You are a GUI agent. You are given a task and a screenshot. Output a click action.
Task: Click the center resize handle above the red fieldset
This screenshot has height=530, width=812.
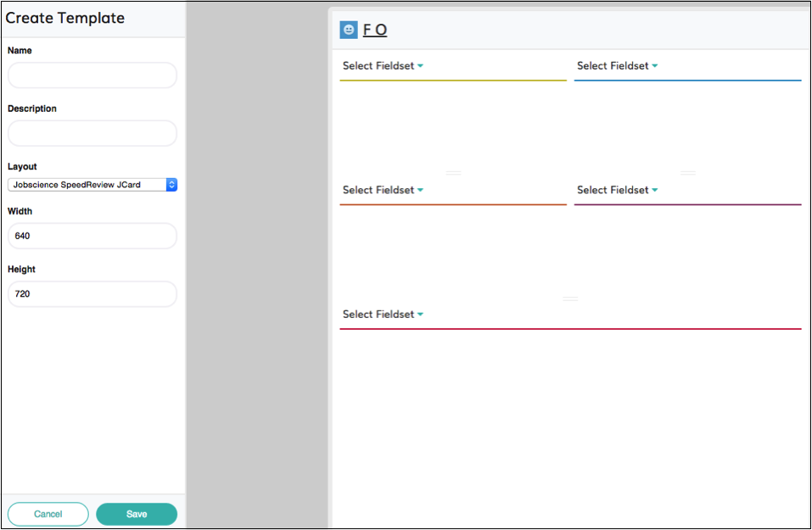pos(570,298)
